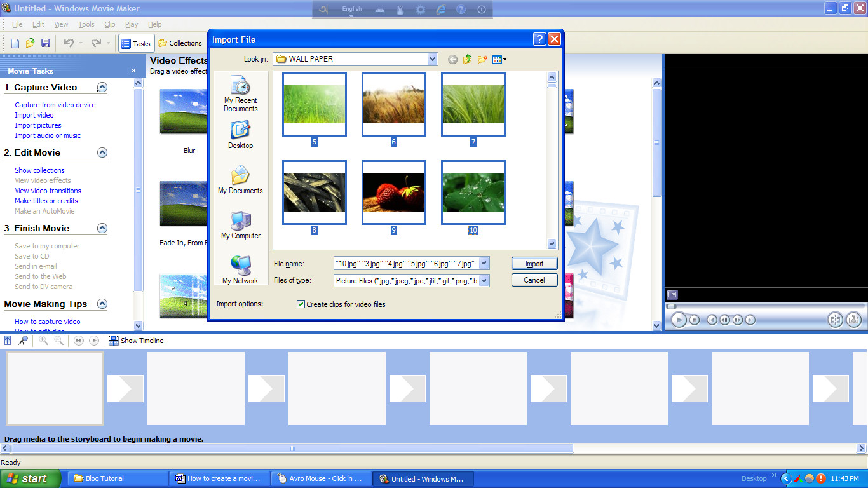The image size is (868, 488).
Task: Open the File menu
Action: point(17,25)
